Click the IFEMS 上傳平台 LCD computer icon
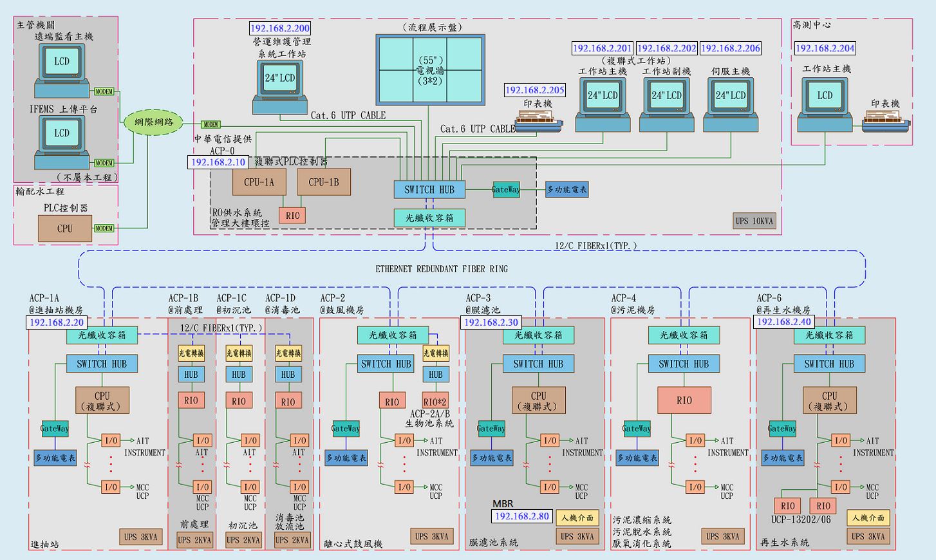This screenshot has height=560, width=936. coord(62,141)
